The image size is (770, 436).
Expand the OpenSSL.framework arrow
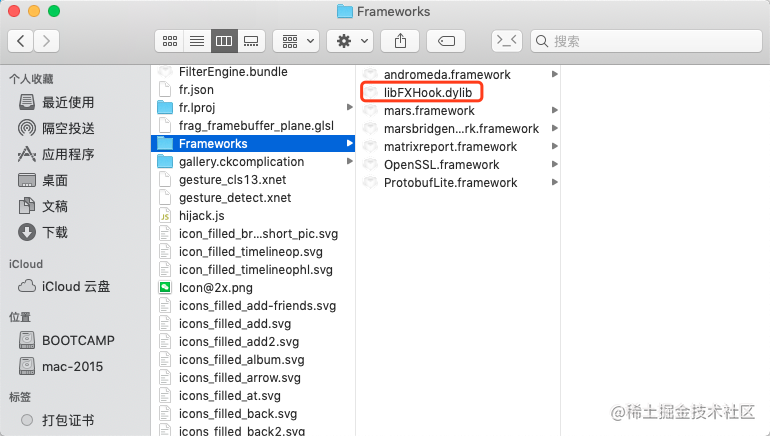[554, 164]
